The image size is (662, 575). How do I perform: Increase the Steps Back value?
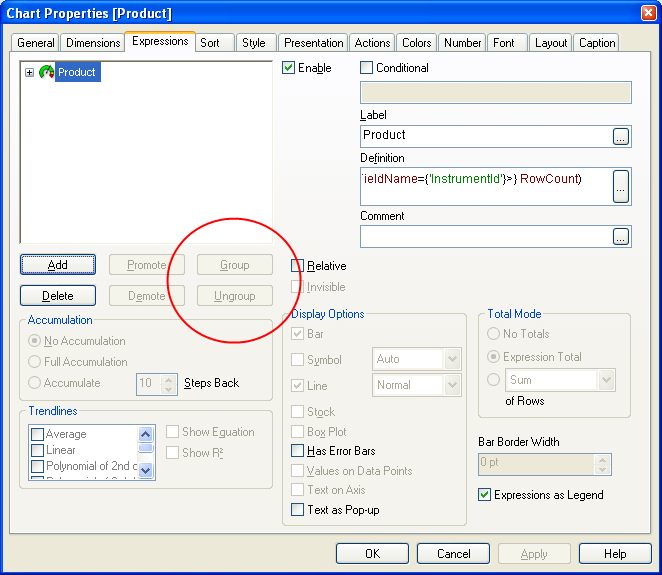tap(169, 380)
